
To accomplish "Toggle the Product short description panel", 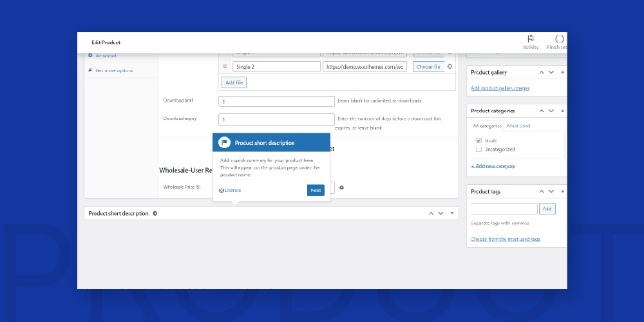I will point(452,213).
